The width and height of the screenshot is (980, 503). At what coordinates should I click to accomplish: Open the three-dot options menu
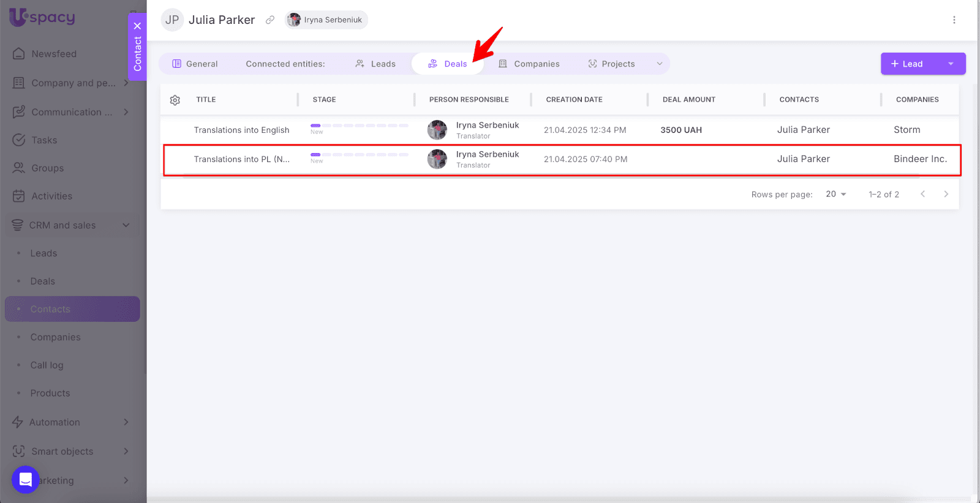point(954,20)
